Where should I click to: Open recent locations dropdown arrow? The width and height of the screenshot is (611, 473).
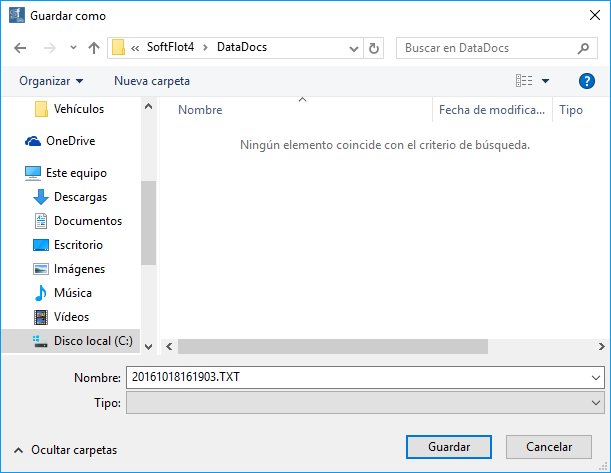coord(73,48)
